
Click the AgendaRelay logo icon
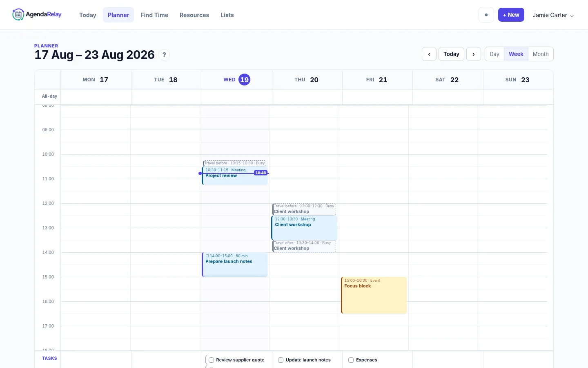[18, 15]
